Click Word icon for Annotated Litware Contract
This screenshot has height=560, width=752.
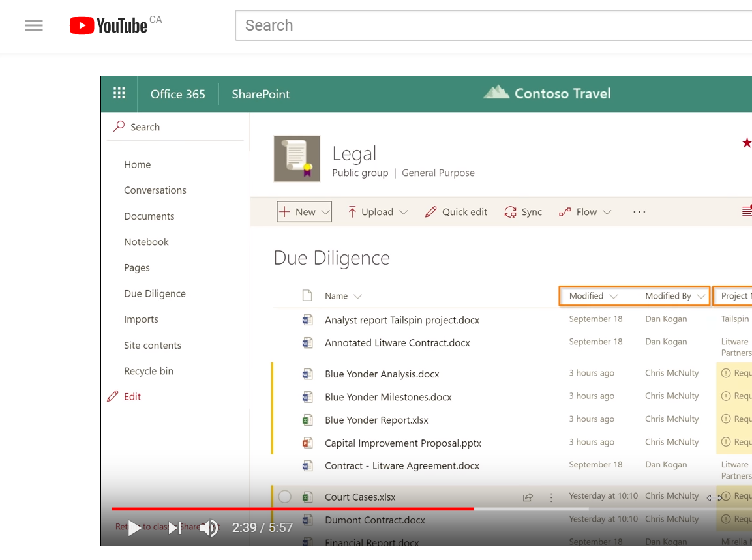click(307, 342)
